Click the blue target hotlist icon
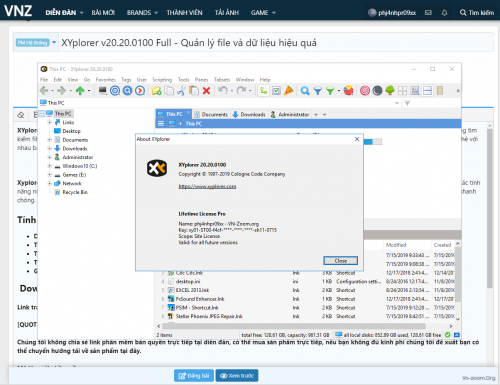The width and height of the screenshot is (500, 385). point(115,90)
